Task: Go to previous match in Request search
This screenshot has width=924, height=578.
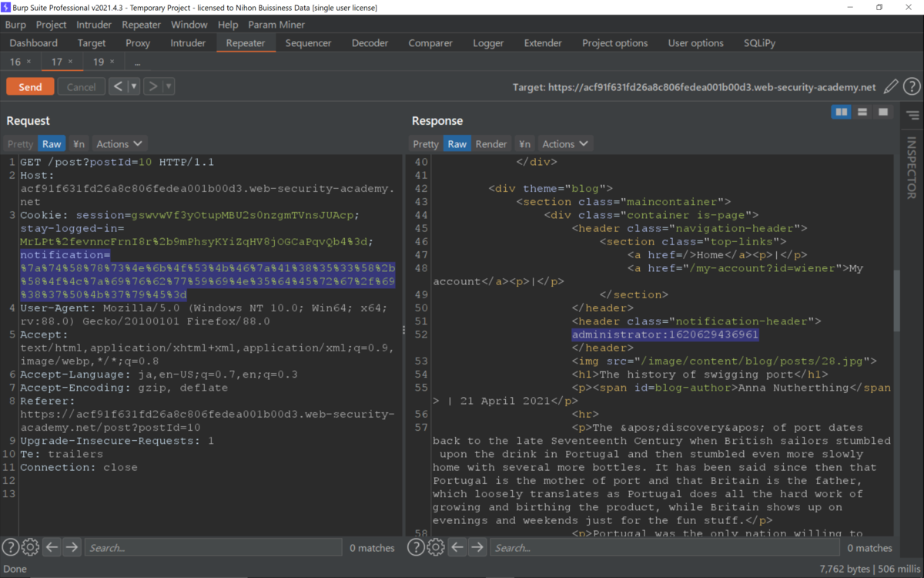Action: (x=52, y=547)
